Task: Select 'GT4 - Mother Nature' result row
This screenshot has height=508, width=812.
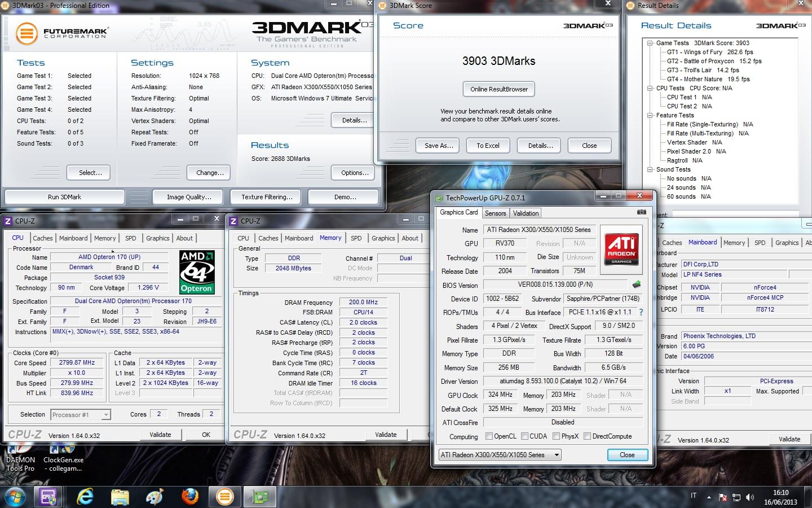Action: [x=708, y=79]
